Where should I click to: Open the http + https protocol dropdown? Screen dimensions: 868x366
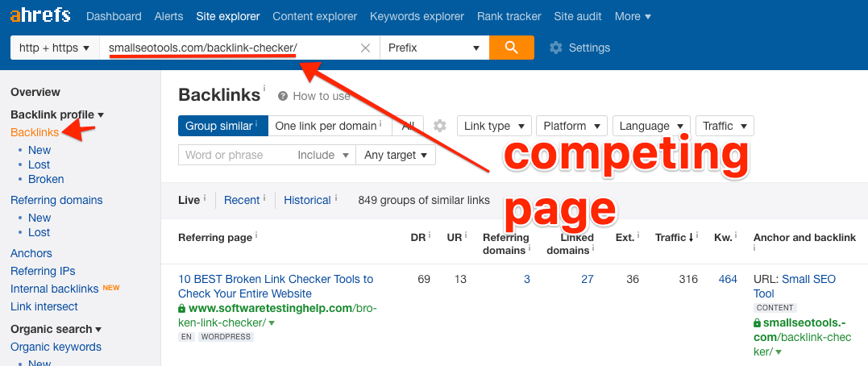pyautogui.click(x=54, y=48)
